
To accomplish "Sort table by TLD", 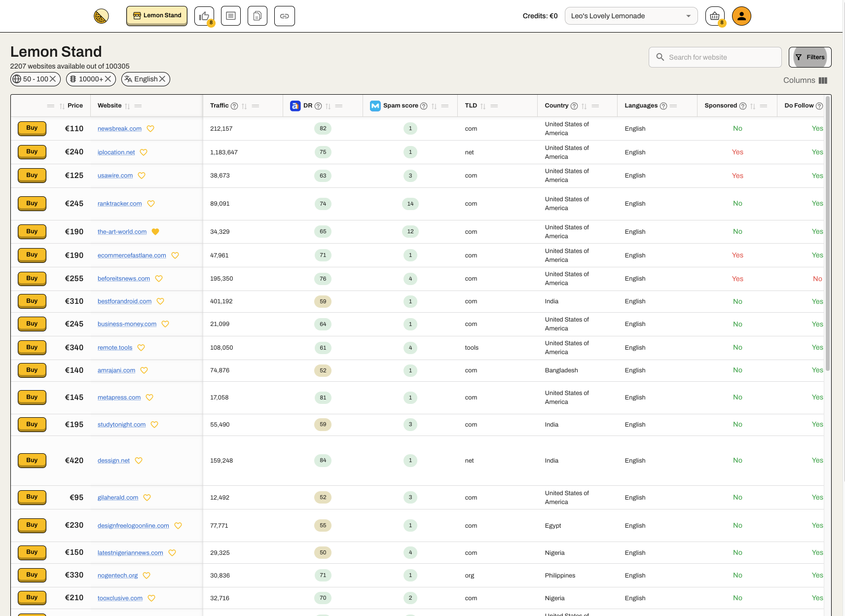I will 483,106.
